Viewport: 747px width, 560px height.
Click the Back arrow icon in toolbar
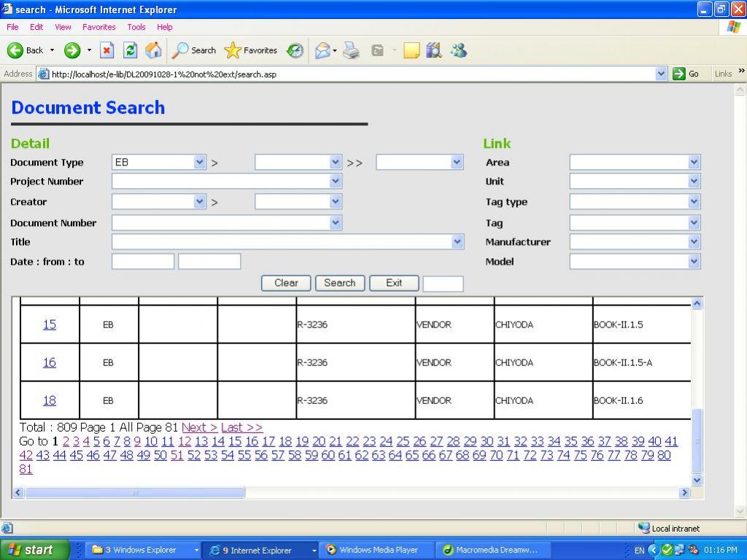[16, 50]
